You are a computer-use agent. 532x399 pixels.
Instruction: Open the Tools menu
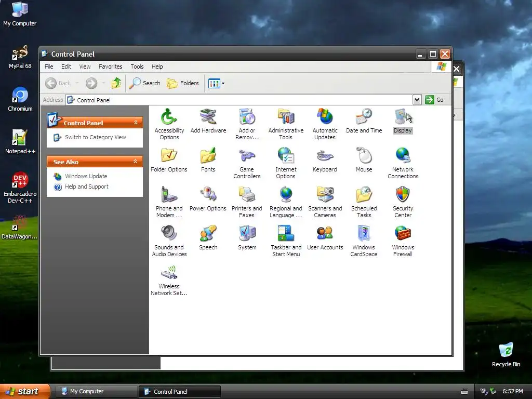[137, 66]
